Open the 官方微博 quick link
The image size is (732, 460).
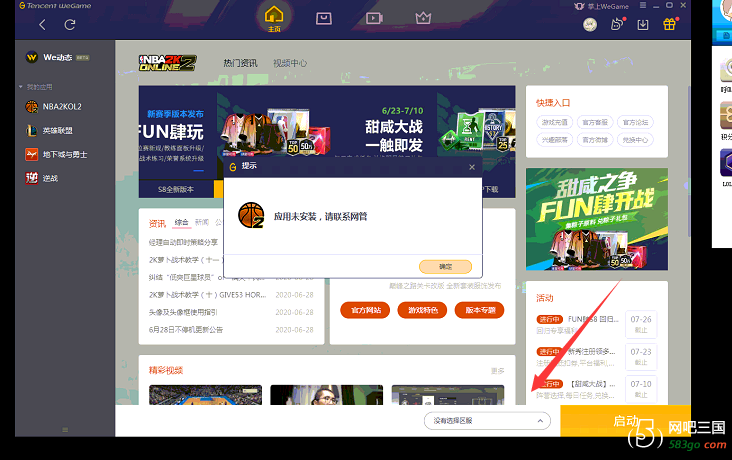pos(595,140)
